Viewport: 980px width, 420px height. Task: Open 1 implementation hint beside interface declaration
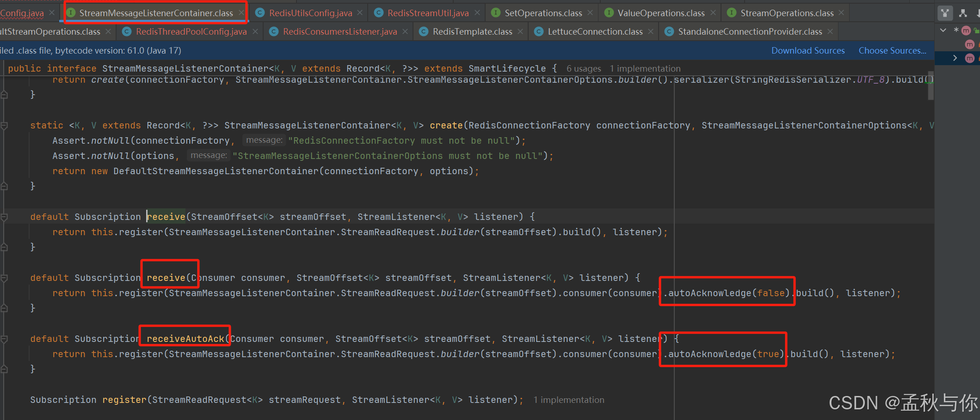pos(645,68)
